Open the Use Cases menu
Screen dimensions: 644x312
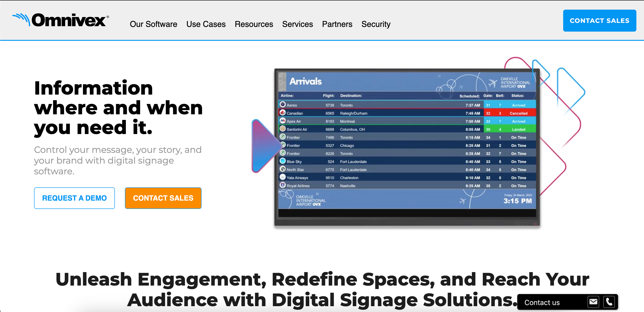coord(206,24)
